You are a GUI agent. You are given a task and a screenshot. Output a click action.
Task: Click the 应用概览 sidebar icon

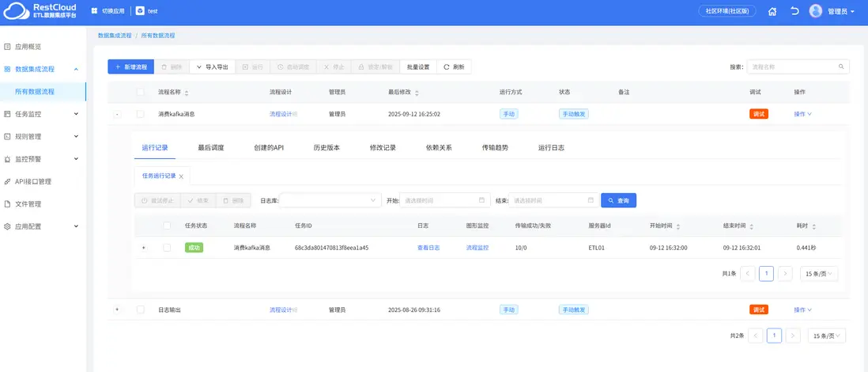click(x=8, y=47)
